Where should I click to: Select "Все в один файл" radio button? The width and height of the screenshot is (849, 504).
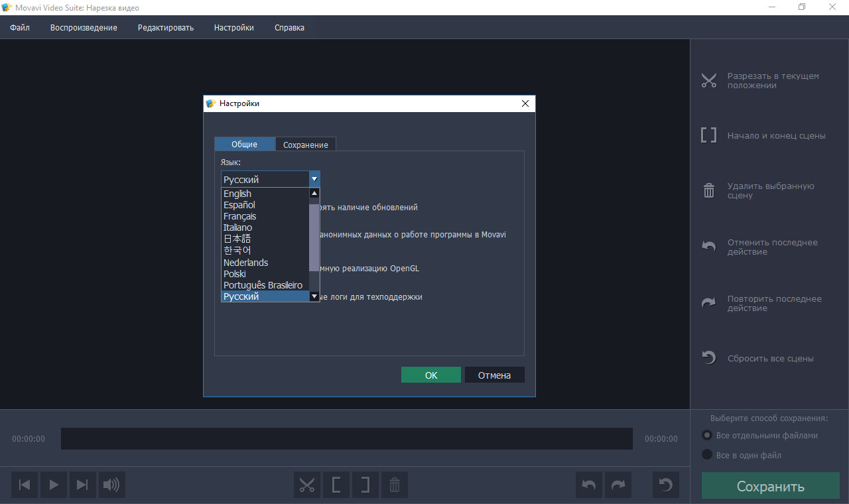click(707, 455)
